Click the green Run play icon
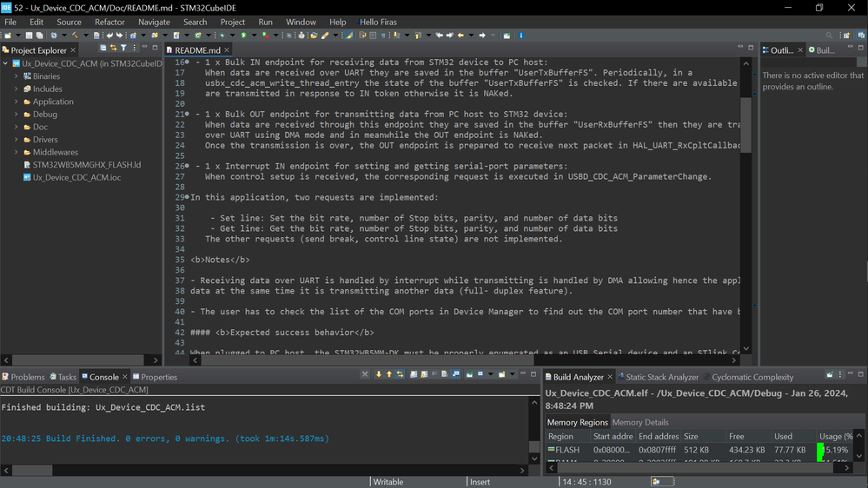868x488 pixels. [x=243, y=36]
